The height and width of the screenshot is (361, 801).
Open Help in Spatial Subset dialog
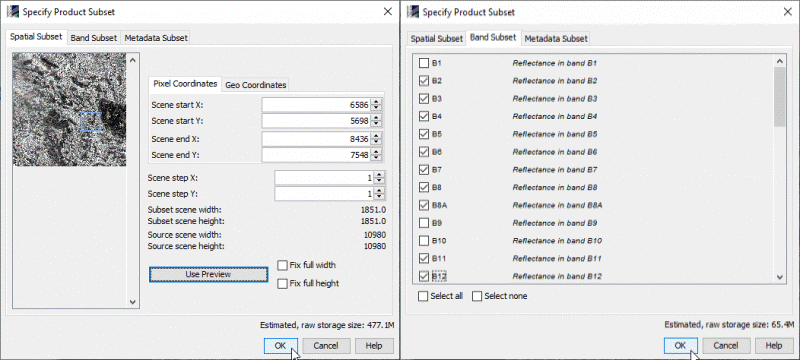374,346
